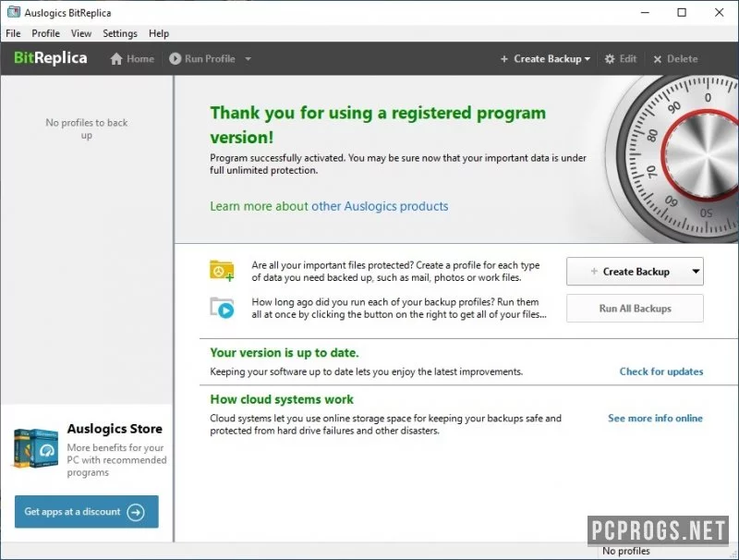
Task: Click the 'Your version is up to date.' heading
Action: point(285,353)
